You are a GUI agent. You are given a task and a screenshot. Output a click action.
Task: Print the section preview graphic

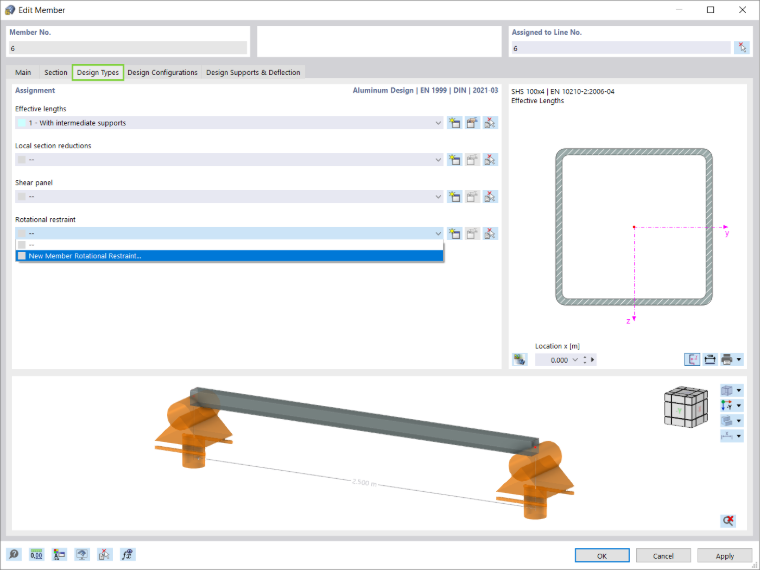727,360
